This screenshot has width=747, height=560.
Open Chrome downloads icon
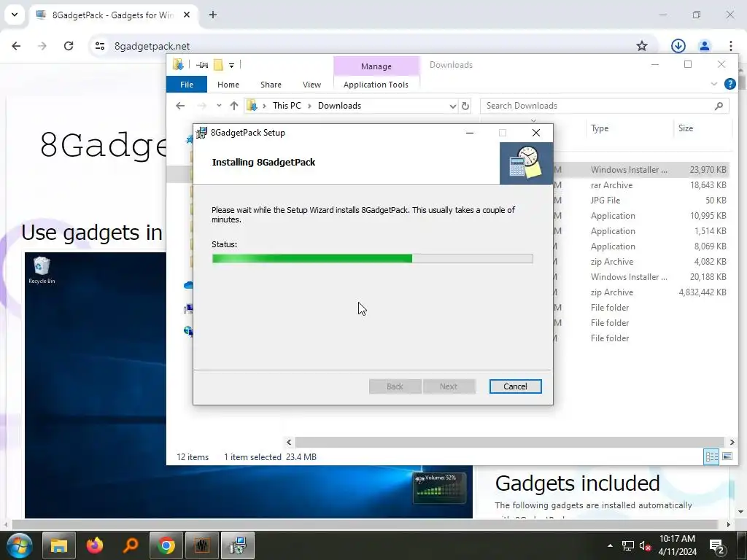(678, 46)
